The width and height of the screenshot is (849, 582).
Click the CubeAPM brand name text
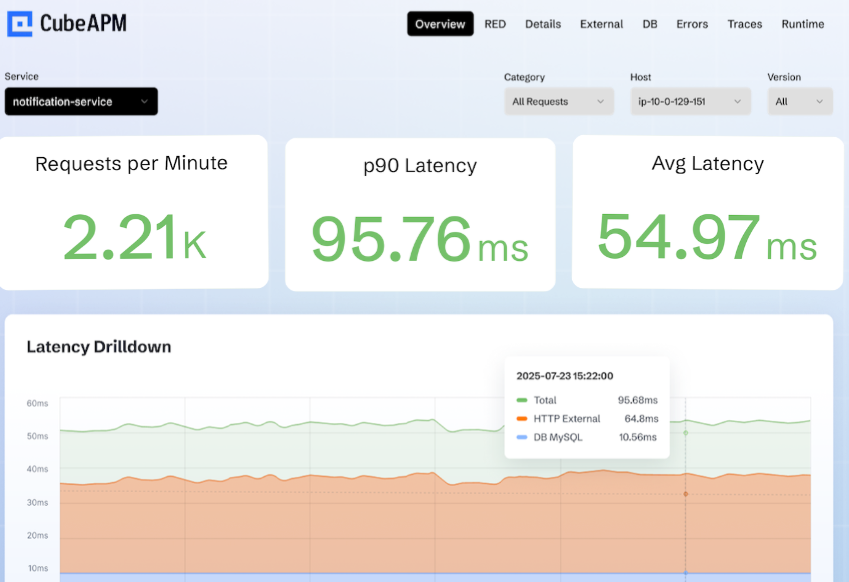(x=83, y=23)
